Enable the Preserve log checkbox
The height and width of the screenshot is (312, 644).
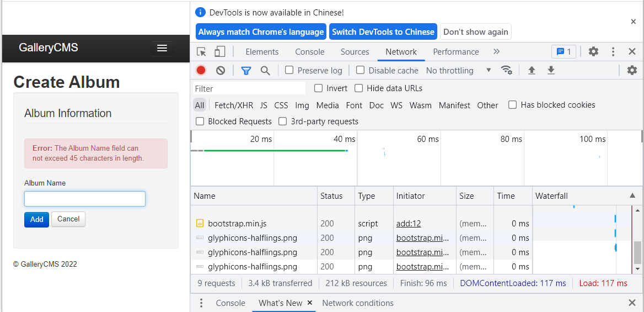(289, 70)
